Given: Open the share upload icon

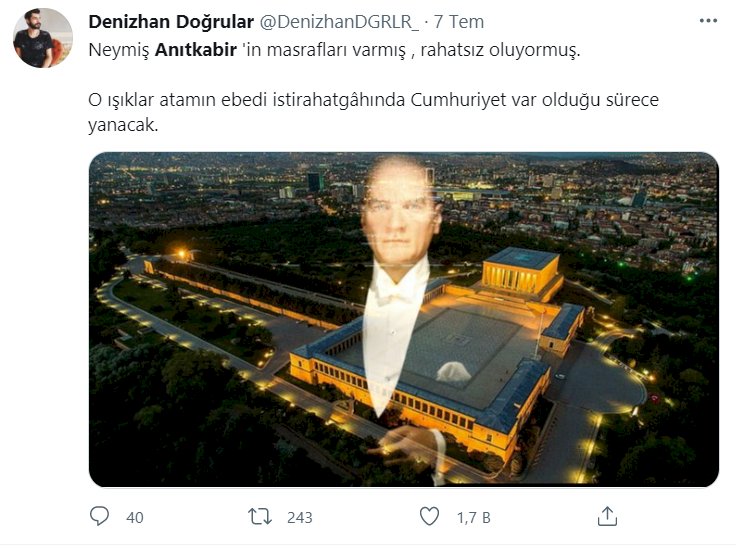Looking at the screenshot, I should pyautogui.click(x=607, y=516).
